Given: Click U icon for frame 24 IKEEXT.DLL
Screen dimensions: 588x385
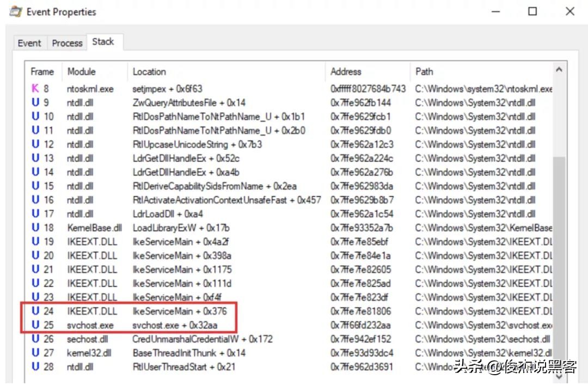Looking at the screenshot, I should 35,311.
